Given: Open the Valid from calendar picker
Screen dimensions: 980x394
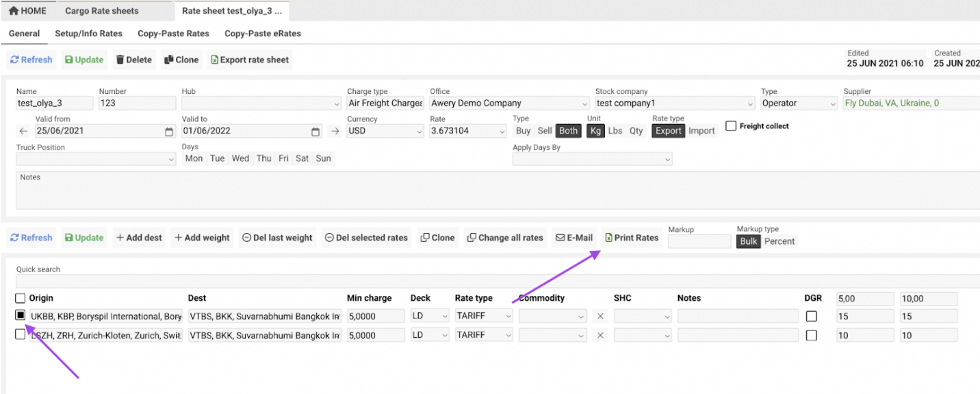Looking at the screenshot, I should (x=169, y=132).
